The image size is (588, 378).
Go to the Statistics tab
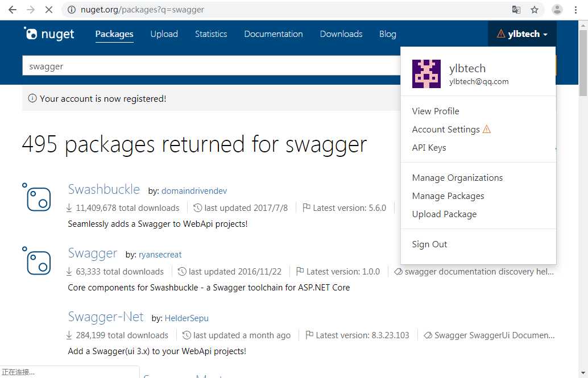[x=211, y=34]
